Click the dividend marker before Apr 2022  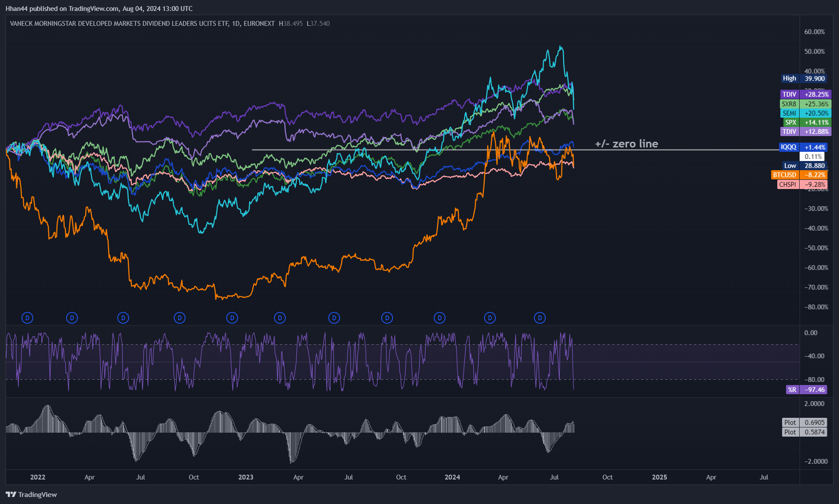(x=72, y=318)
